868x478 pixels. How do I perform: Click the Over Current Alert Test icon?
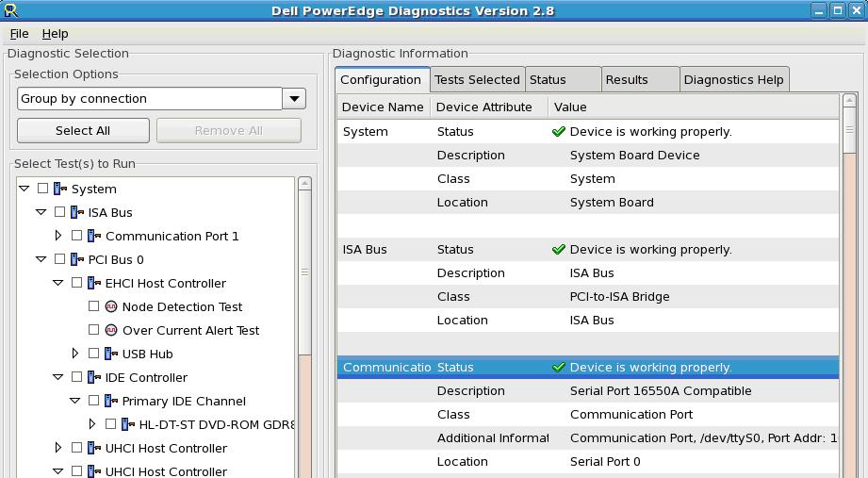(110, 330)
